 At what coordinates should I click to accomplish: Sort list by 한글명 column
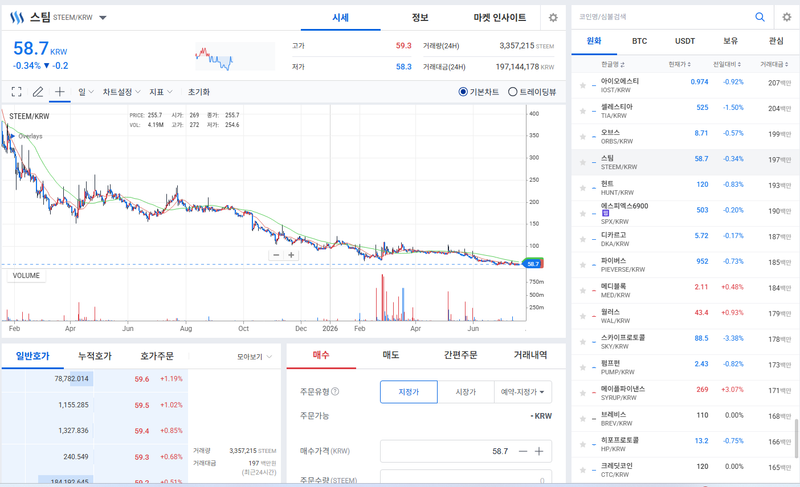[x=613, y=64]
